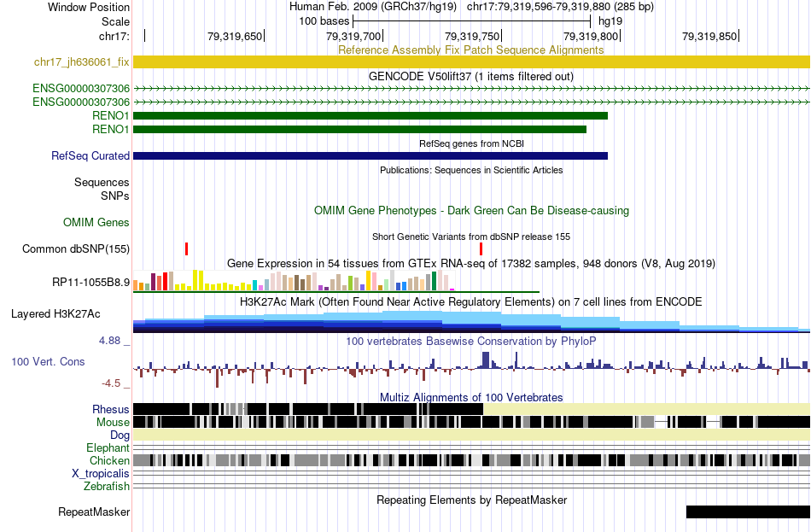Click the 4.88 upper scale value

110,341
